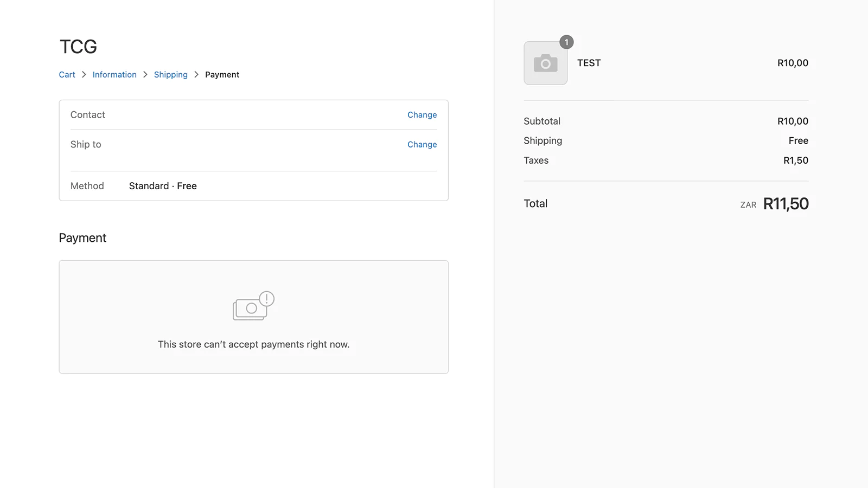868x488 pixels.
Task: Change the Ship to address
Action: (x=422, y=145)
